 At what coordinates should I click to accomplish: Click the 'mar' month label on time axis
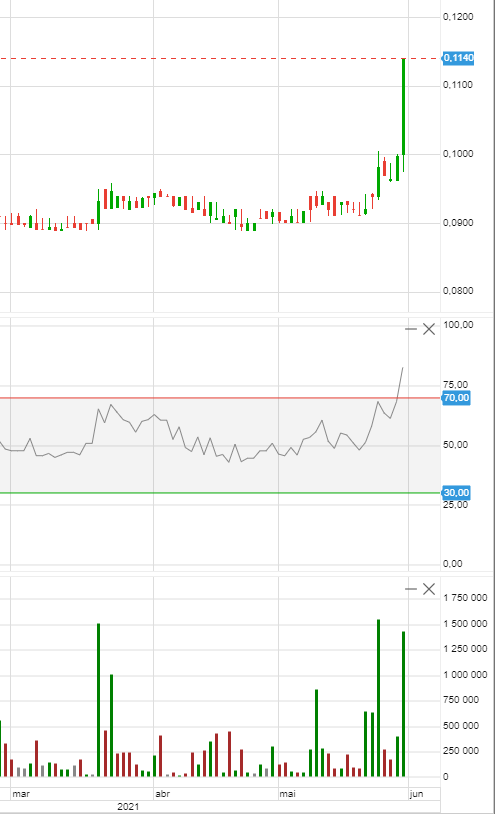click(x=21, y=794)
